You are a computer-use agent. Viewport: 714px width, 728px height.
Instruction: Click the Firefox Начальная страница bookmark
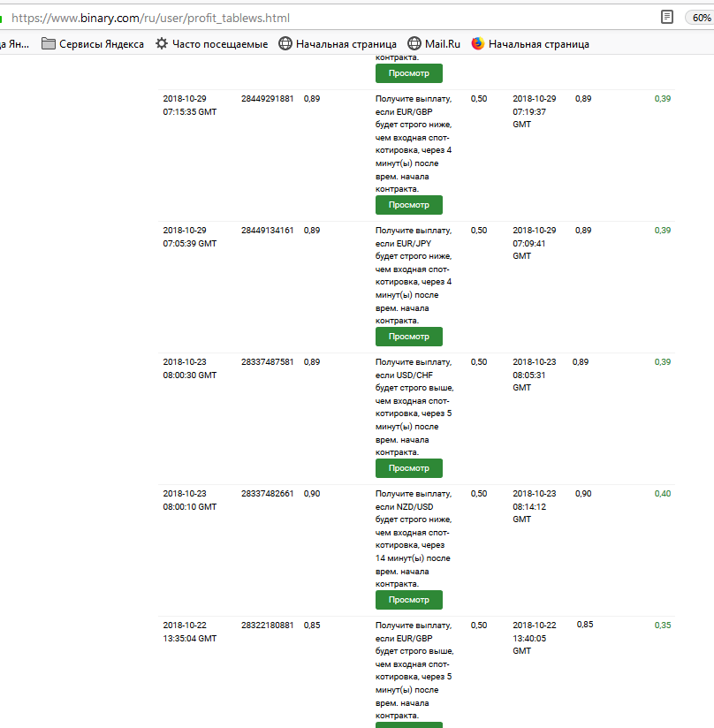[529, 43]
